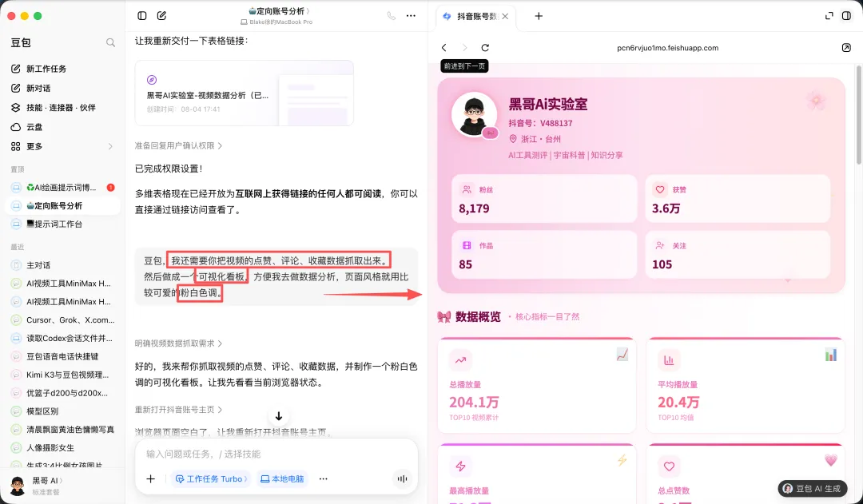Open the 黑哥 AI profile at sidebar bottom
The image size is (863, 504).
(36, 486)
